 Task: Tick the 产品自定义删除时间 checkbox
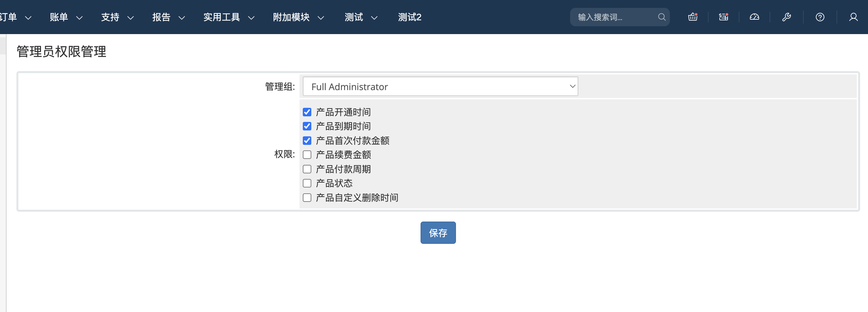click(x=307, y=198)
